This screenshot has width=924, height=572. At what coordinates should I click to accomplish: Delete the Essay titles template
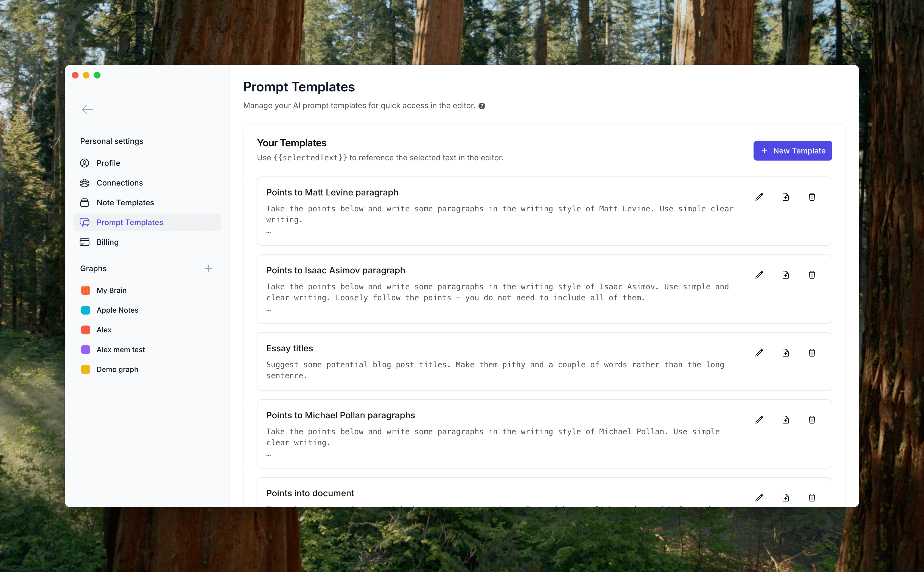click(x=812, y=353)
